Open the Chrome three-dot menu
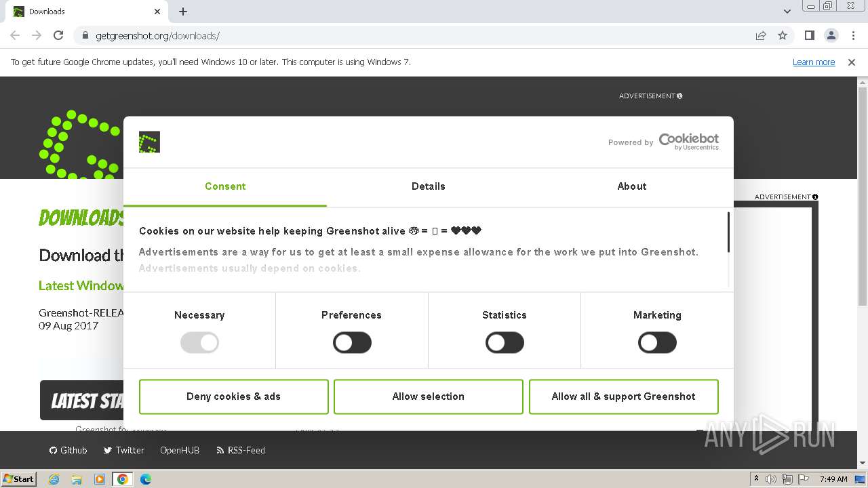868x488 pixels. coord(853,36)
